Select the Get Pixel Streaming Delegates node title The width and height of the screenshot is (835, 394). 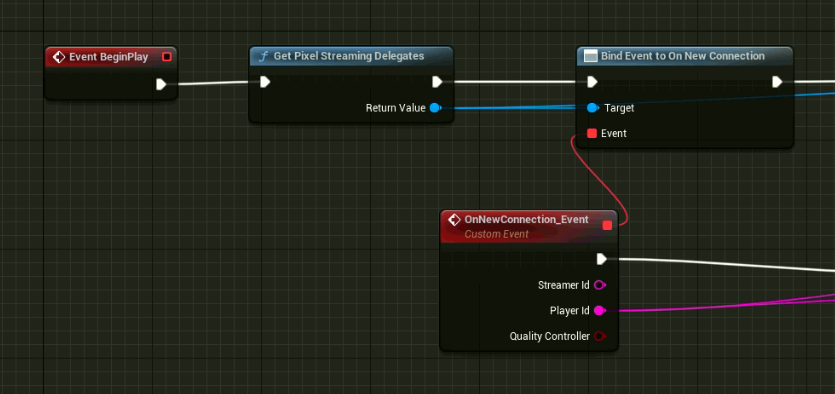coord(349,56)
